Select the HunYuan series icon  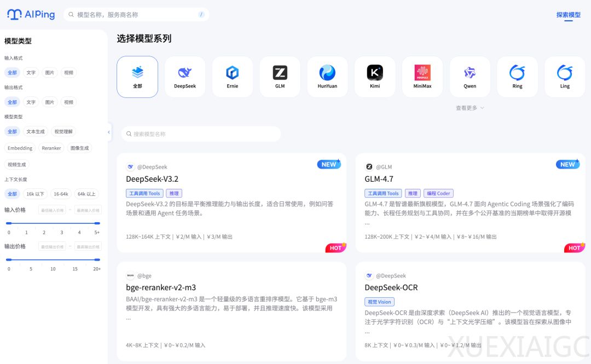coord(327,76)
